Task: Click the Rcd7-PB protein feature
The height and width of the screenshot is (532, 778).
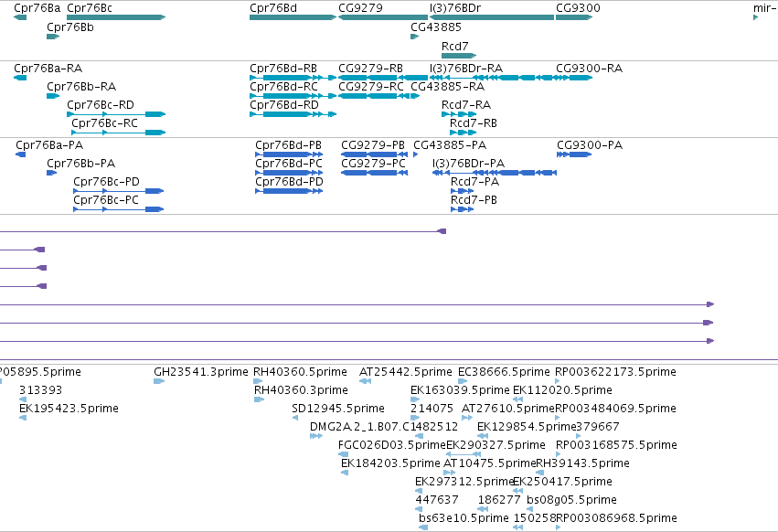Action: 463,209
